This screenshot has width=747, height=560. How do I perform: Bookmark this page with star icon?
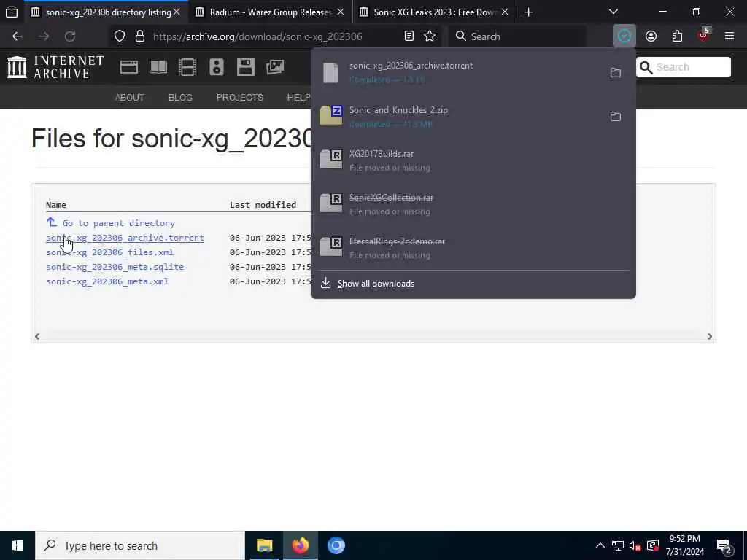tap(430, 36)
